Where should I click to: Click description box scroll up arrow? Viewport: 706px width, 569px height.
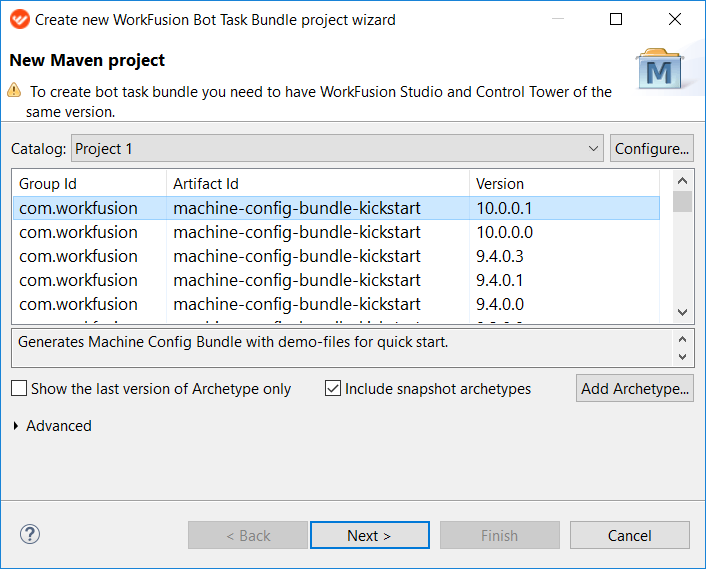683,339
